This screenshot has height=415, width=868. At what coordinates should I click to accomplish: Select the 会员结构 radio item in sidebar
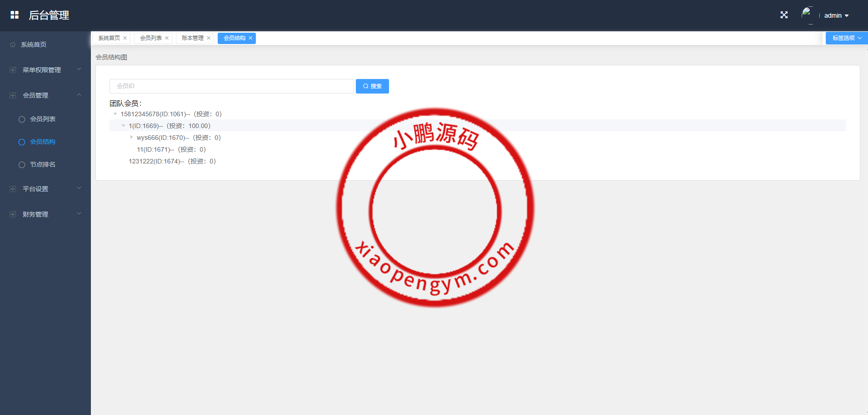click(x=21, y=142)
